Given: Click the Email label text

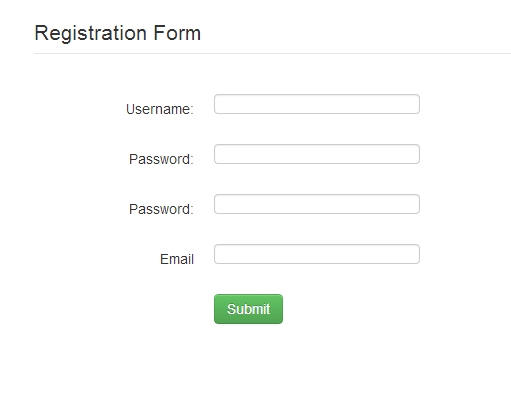Looking at the screenshot, I should pyautogui.click(x=177, y=259).
